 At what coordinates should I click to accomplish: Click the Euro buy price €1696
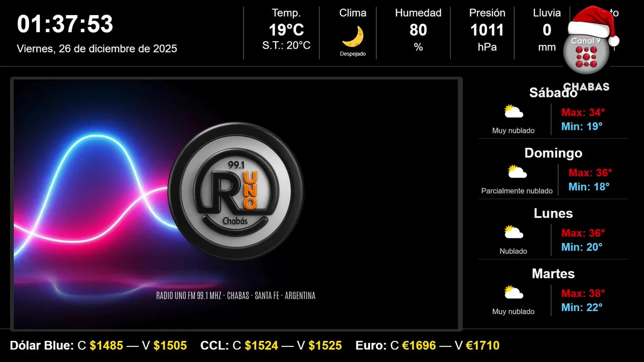(419, 345)
